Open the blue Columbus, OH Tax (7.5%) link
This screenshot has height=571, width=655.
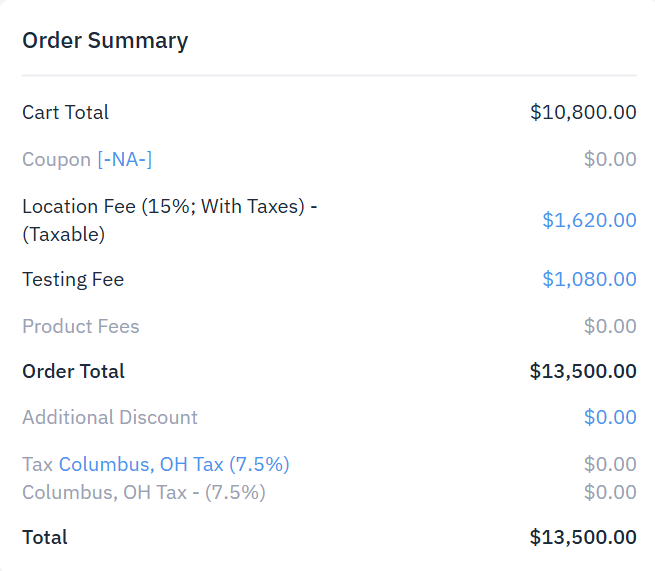174,464
